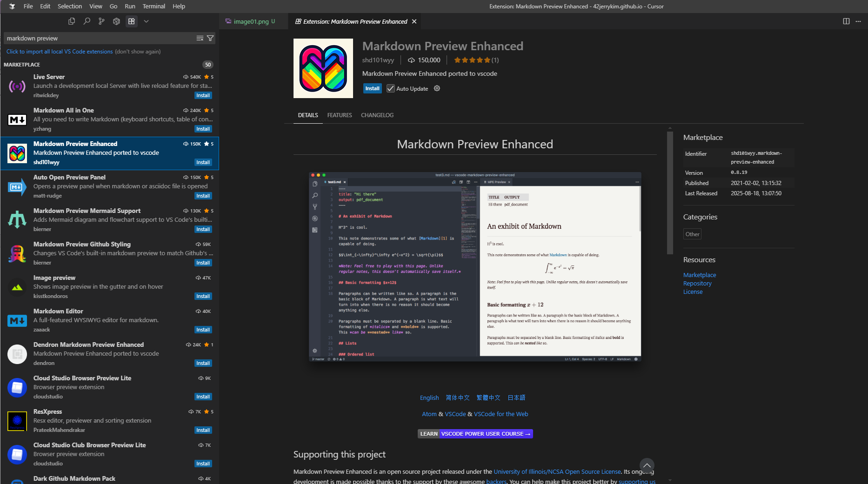Toggle the Auto Update checkbox

click(391, 88)
